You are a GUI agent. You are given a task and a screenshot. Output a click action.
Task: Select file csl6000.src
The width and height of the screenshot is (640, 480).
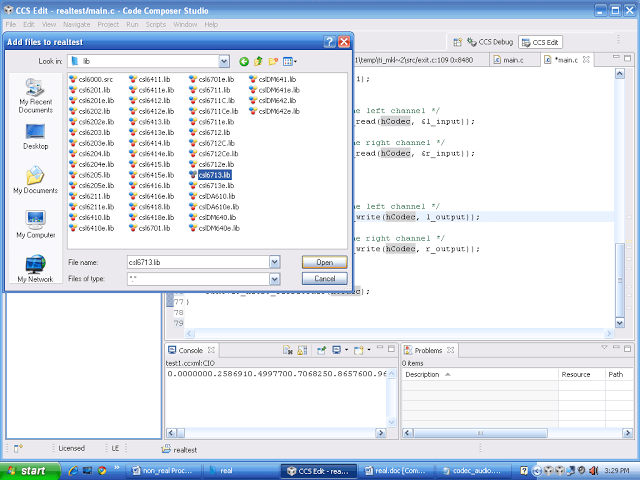tap(91, 79)
